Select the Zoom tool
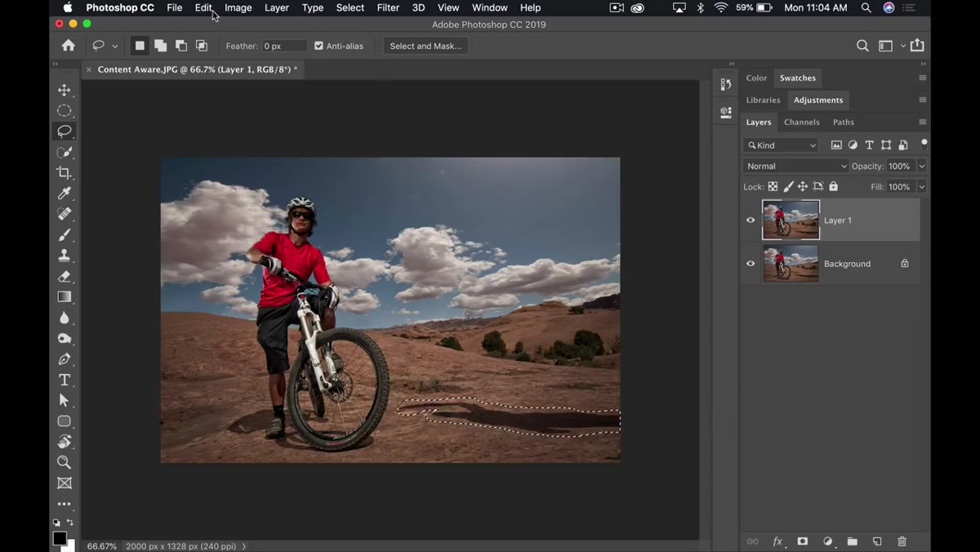980x552 pixels. [x=64, y=462]
